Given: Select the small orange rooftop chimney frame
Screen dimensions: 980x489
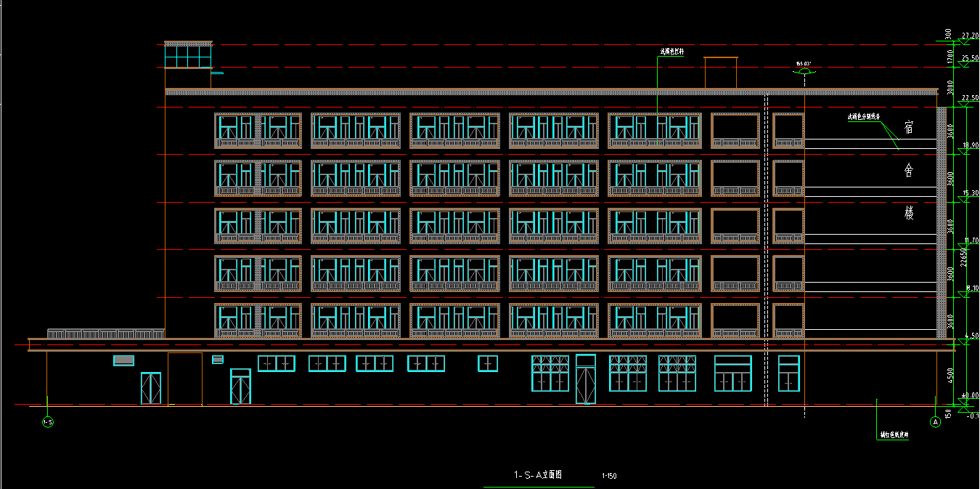Looking at the screenshot, I should (x=720, y=72).
